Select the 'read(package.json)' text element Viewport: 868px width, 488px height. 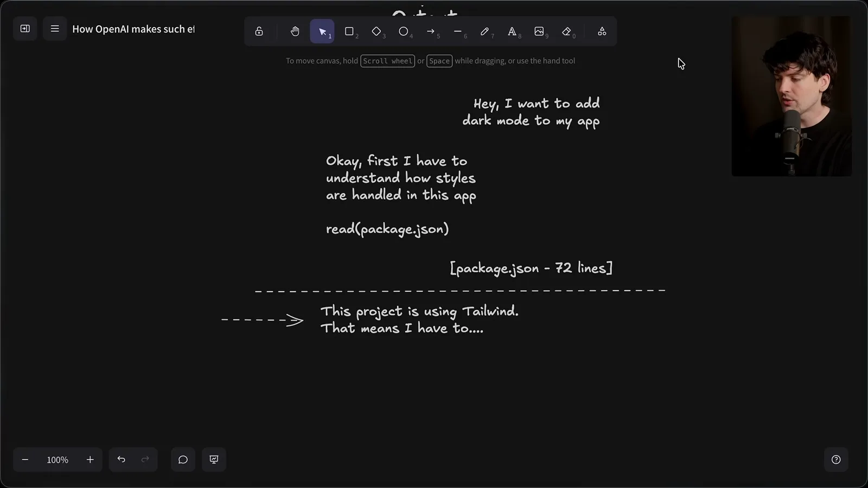[x=387, y=229]
